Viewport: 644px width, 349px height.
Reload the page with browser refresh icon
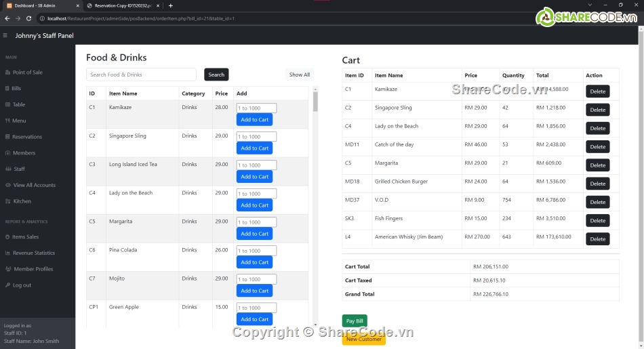click(x=28, y=18)
